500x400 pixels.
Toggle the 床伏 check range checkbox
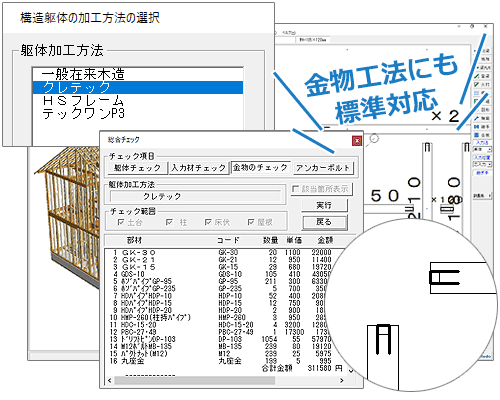coord(208,222)
